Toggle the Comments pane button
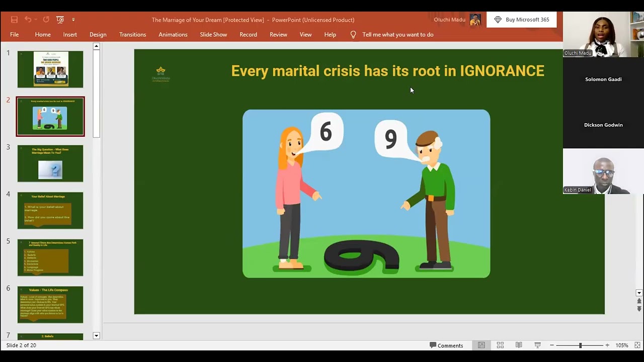Viewport: 644px width, 362px height. point(446,345)
